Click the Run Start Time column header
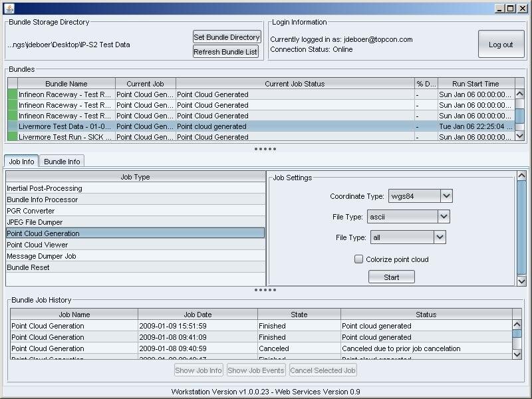Screen dimensions: 532x399 475,84
